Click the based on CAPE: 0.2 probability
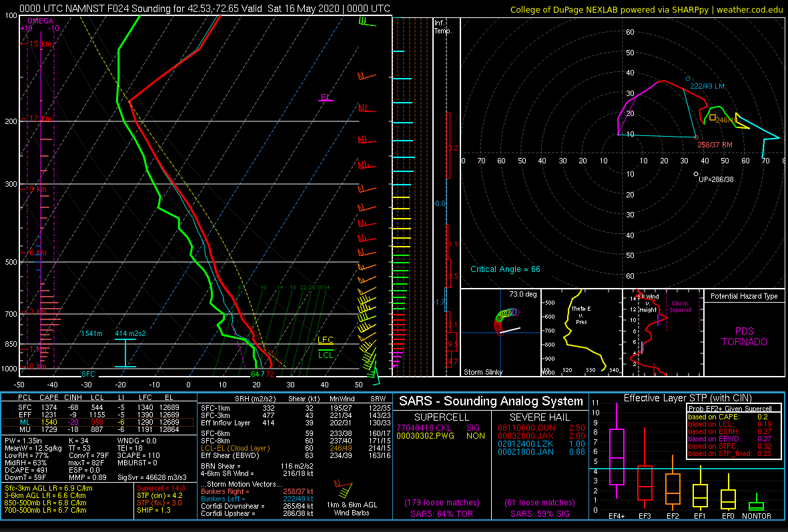This screenshot has height=532, width=788. click(x=728, y=417)
